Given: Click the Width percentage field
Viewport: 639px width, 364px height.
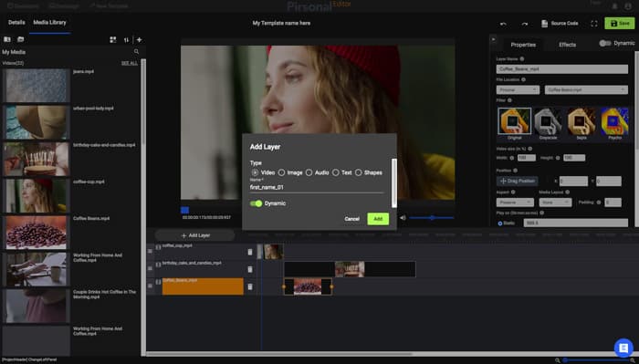Looking at the screenshot, I should [x=527, y=158].
